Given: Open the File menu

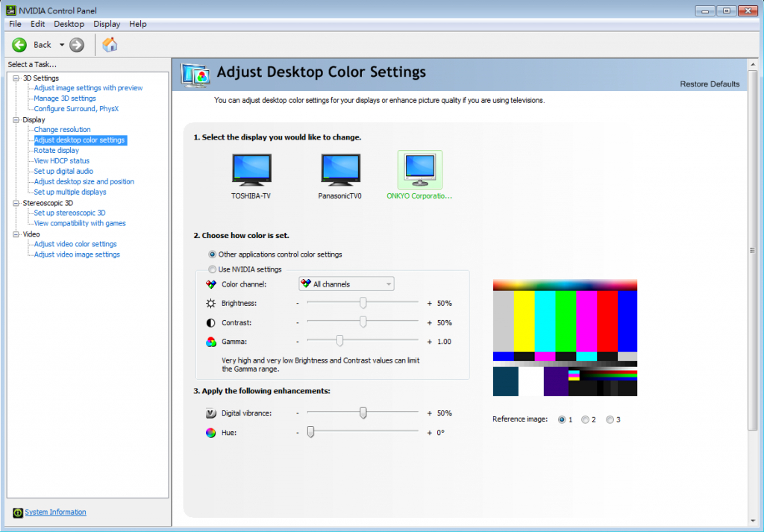Looking at the screenshot, I should (15, 24).
